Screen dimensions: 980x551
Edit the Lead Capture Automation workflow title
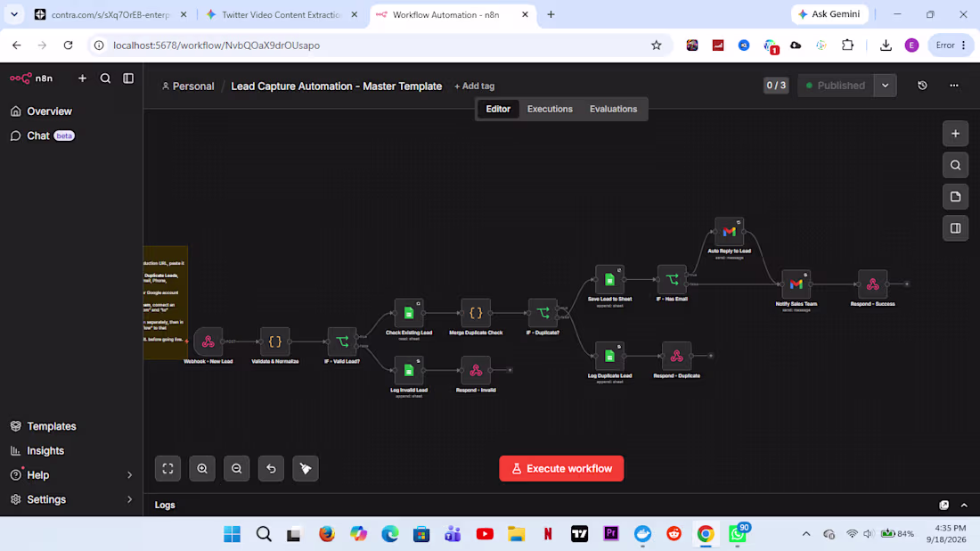click(336, 86)
